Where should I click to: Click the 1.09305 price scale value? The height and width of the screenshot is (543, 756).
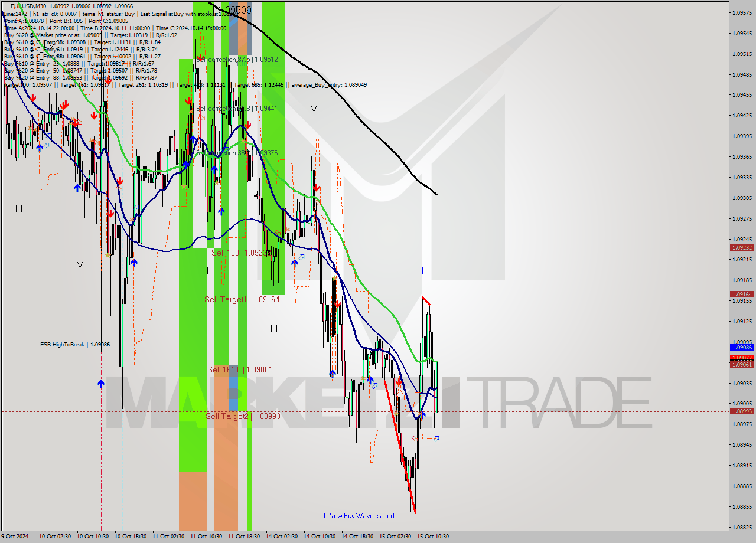(742, 198)
